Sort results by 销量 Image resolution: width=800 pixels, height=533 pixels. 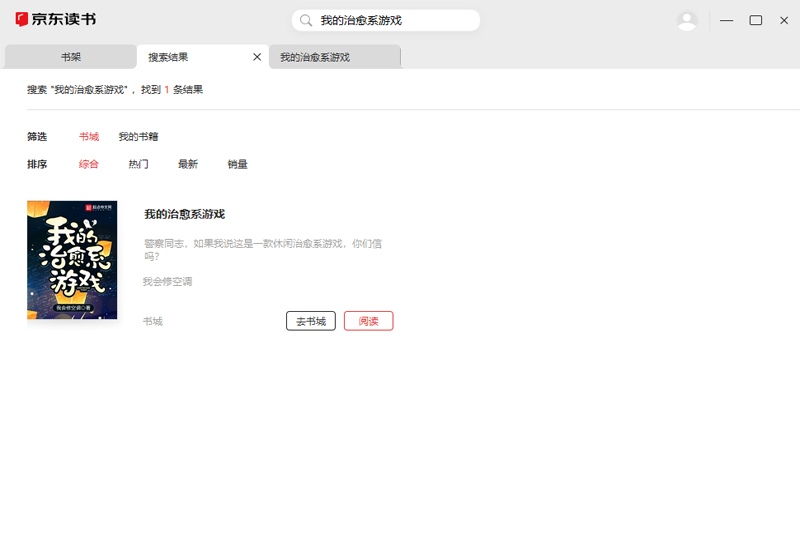(x=237, y=164)
